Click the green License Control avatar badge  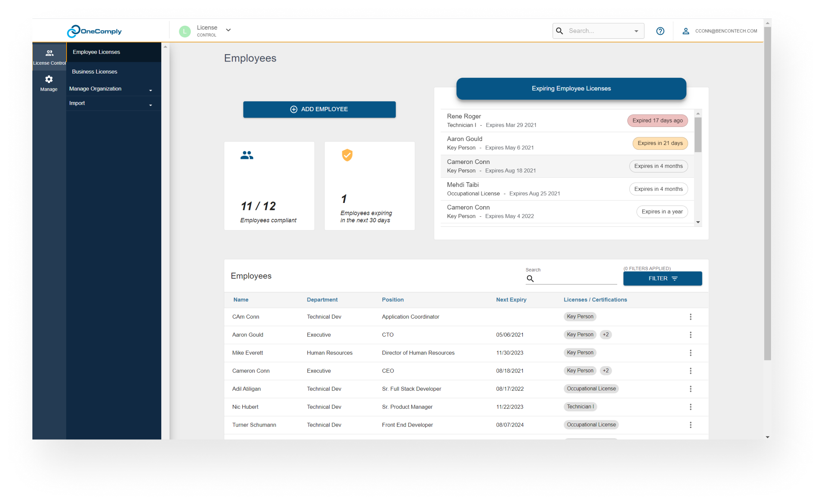pos(185,31)
